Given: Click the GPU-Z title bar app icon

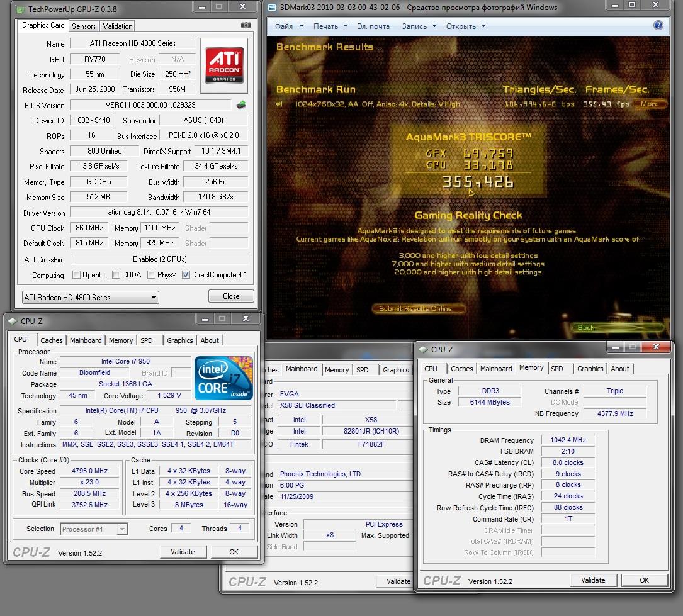Looking at the screenshot, I should pyautogui.click(x=20, y=9).
